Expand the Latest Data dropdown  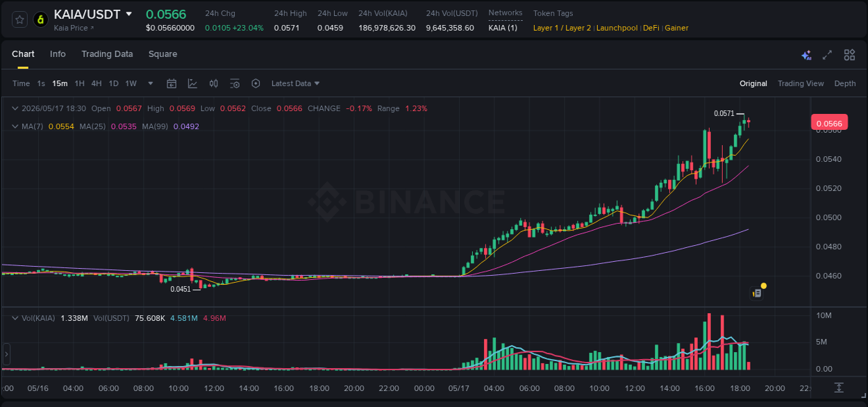pos(295,83)
